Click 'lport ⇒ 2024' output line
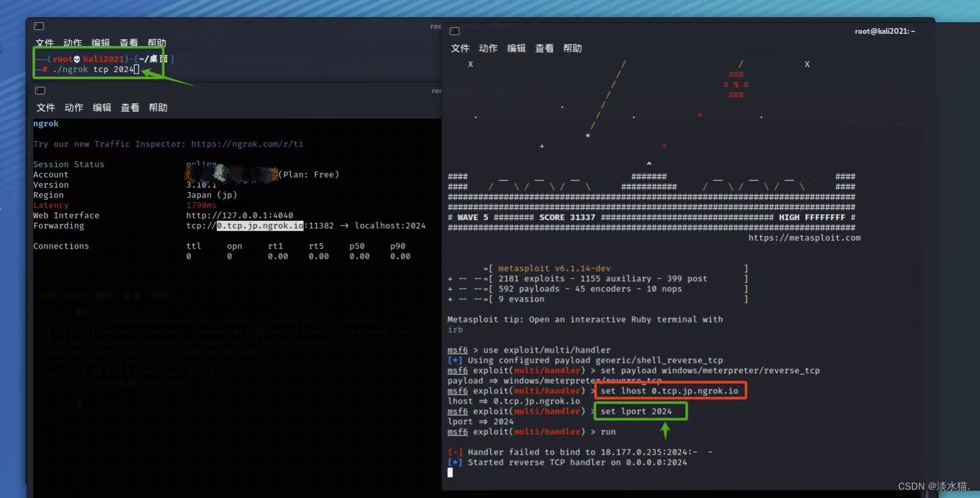The height and width of the screenshot is (498, 980). tap(480, 421)
